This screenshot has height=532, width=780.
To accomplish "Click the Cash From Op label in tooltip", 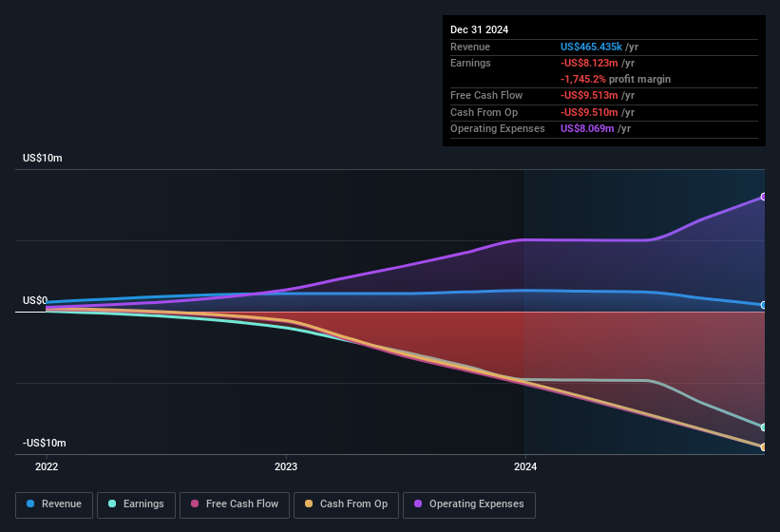I will 484,112.
